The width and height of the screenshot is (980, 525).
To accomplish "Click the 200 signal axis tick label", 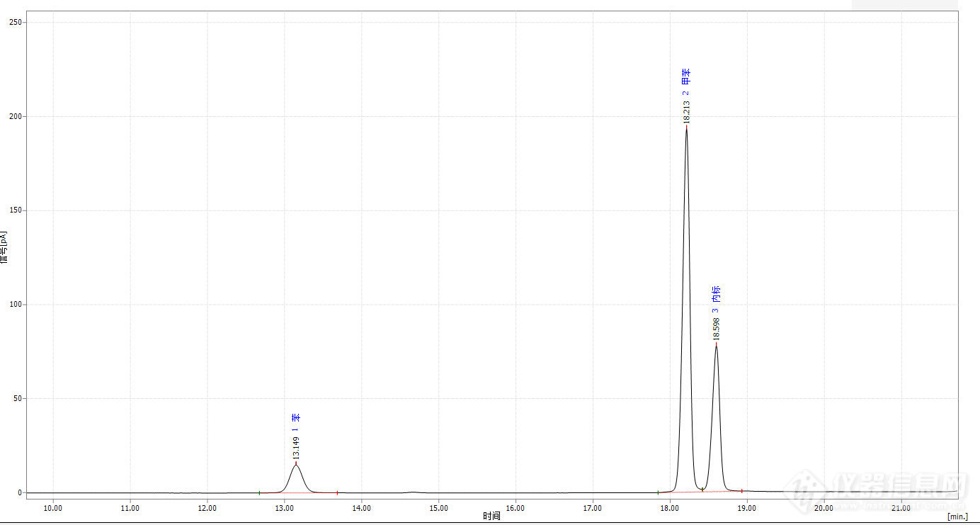I will (x=16, y=117).
